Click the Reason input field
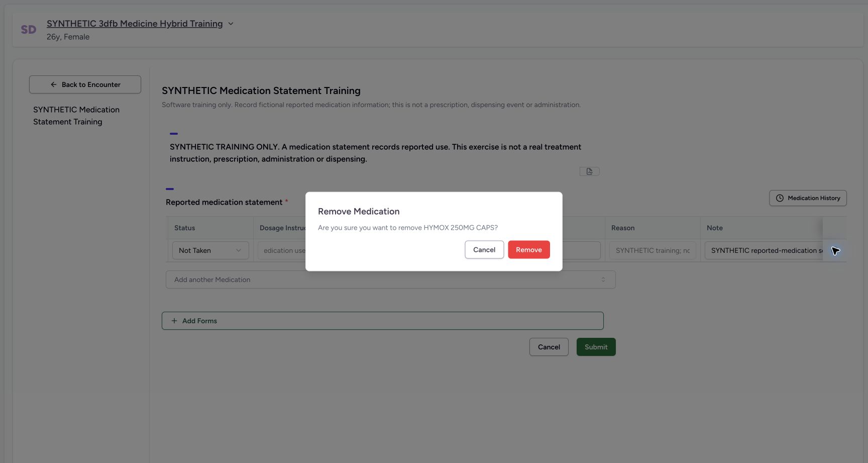This screenshot has height=463, width=868. point(653,250)
